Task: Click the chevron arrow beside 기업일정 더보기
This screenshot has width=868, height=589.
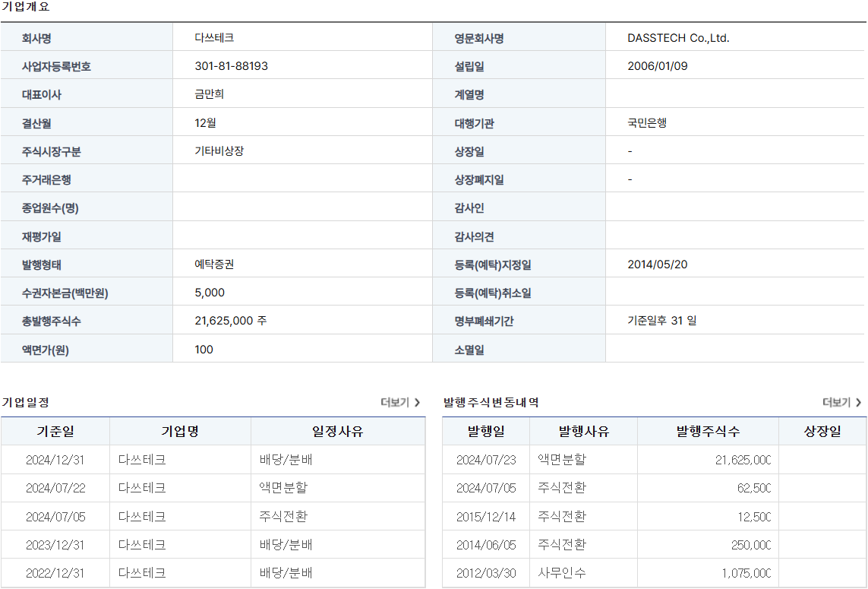Action: (417, 402)
